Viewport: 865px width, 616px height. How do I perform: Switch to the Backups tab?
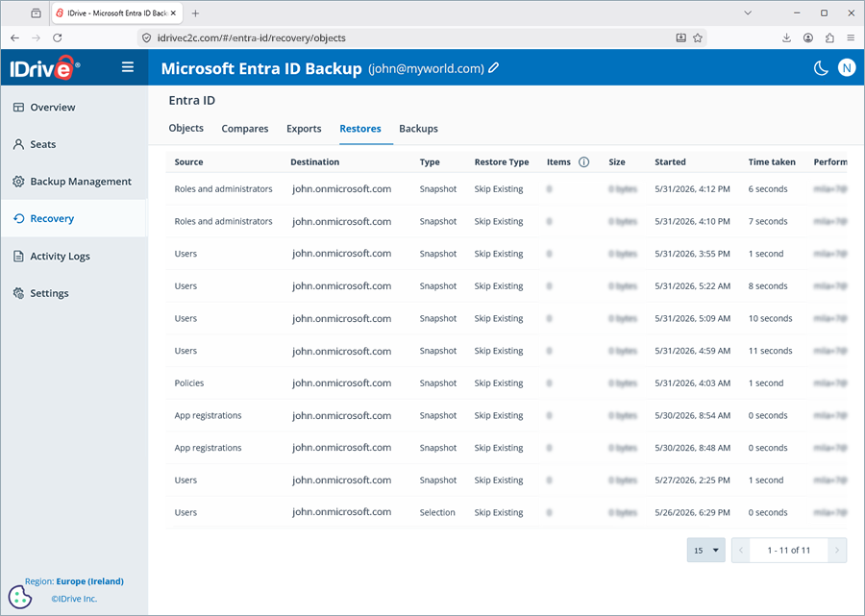coord(419,129)
